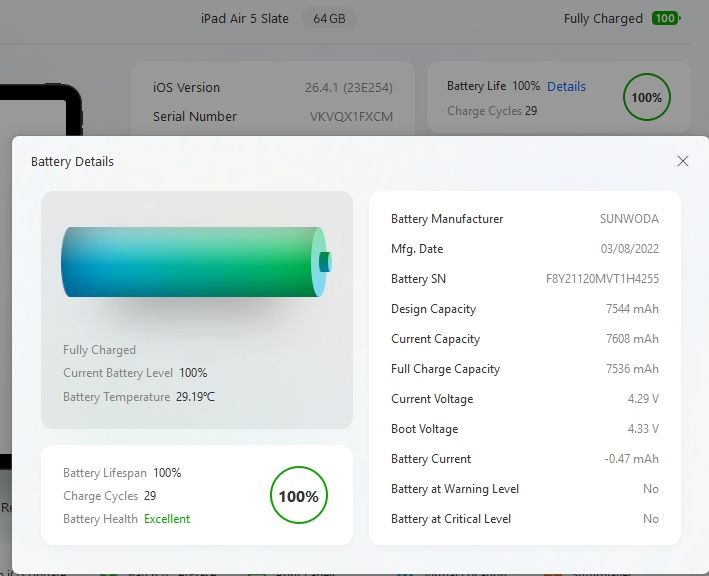Click the 'Battery Lifespan' label
The width and height of the screenshot is (709, 576).
(105, 472)
